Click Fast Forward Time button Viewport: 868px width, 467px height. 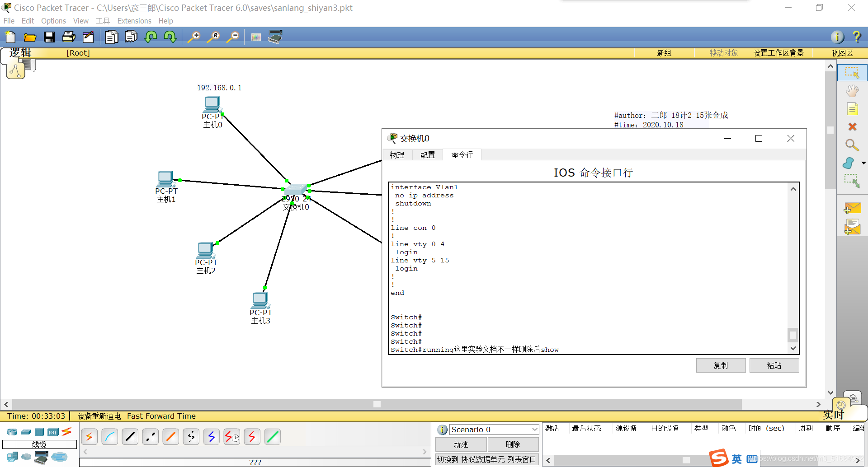[x=161, y=416]
